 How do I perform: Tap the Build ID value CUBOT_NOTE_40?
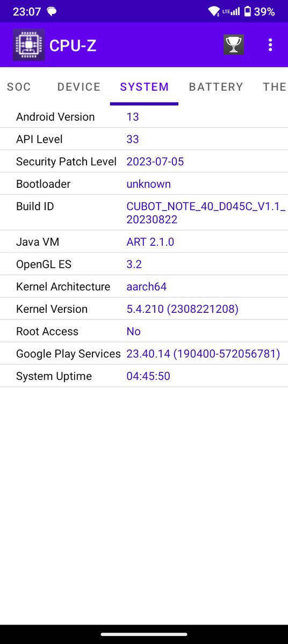(x=206, y=213)
